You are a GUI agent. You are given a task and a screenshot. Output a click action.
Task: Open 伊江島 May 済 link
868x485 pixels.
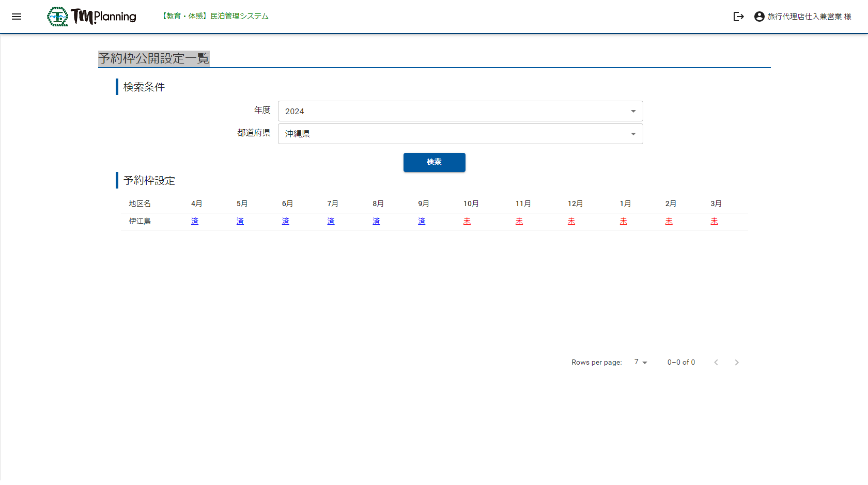[240, 221]
